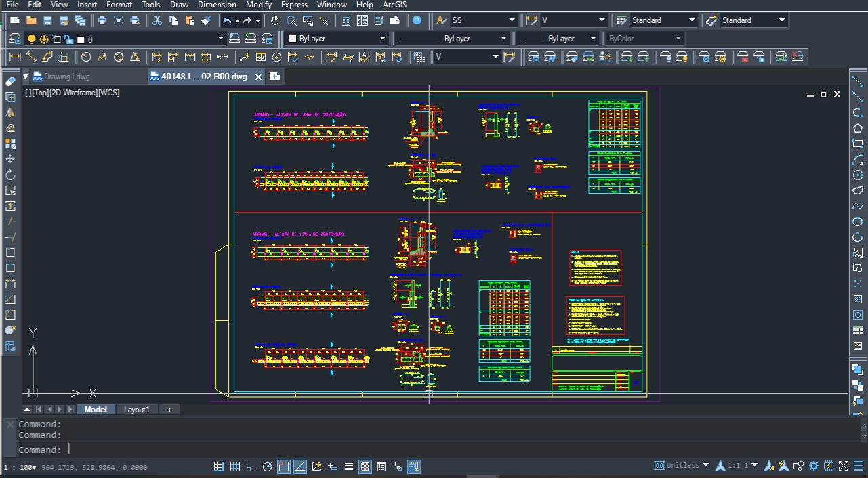This screenshot has height=478, width=868.
Task: Click the layer color swatch next to layer 0
Action: click(81, 39)
